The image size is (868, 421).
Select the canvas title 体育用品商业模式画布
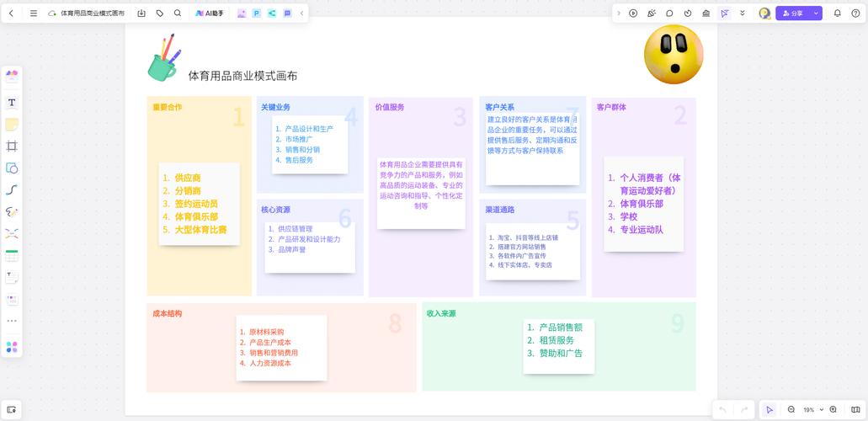[243, 76]
